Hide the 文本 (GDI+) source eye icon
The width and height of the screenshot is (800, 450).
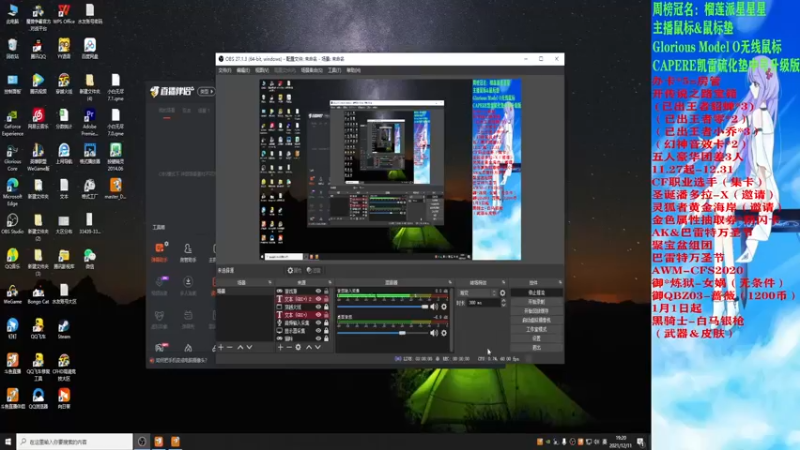pos(318,315)
